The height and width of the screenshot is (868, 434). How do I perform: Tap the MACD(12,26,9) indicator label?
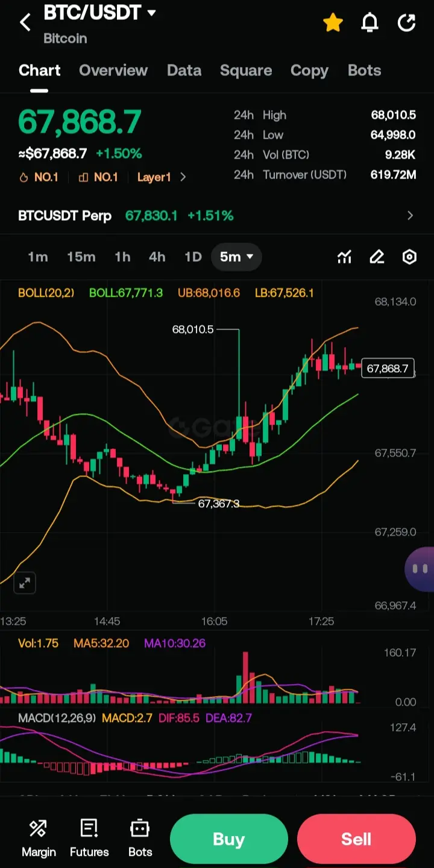click(x=57, y=718)
